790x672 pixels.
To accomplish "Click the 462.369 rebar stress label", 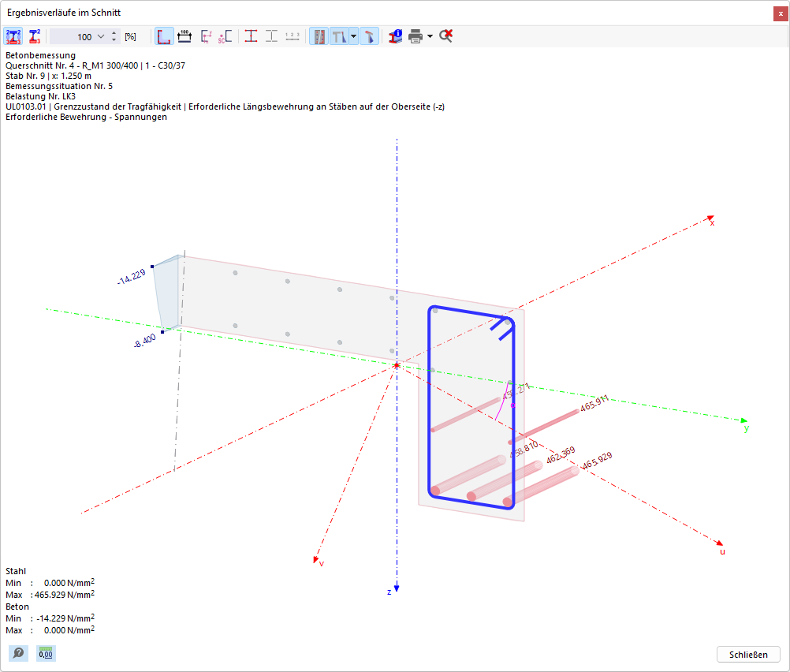I will coord(561,455).
